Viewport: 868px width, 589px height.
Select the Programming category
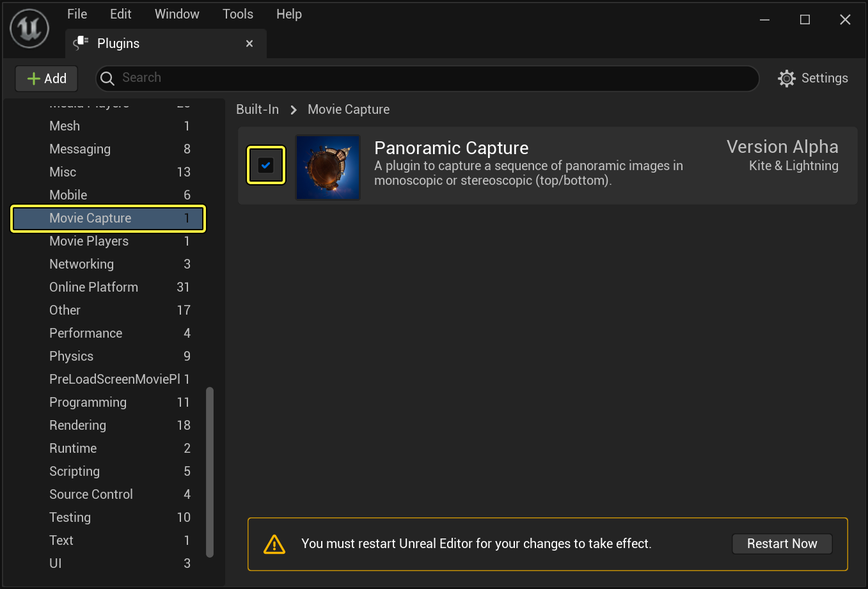[108, 402]
